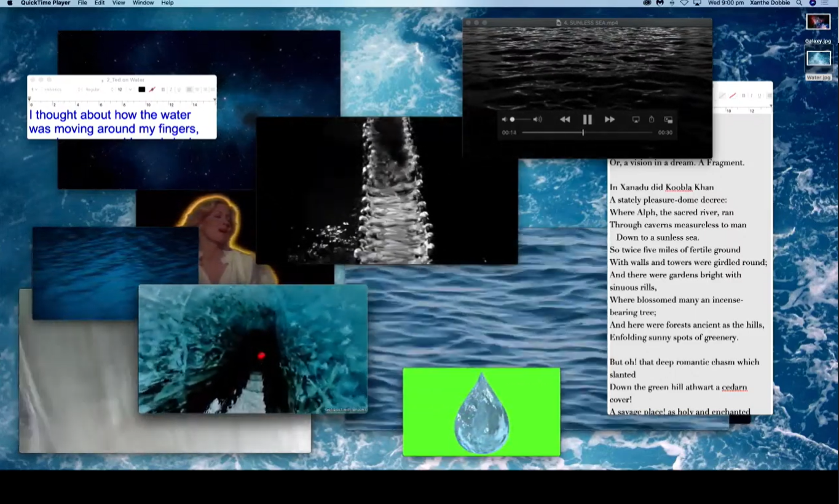Image resolution: width=839 pixels, height=504 pixels.
Task: Click the AirPlay display menu bar icon
Action: [697, 3]
